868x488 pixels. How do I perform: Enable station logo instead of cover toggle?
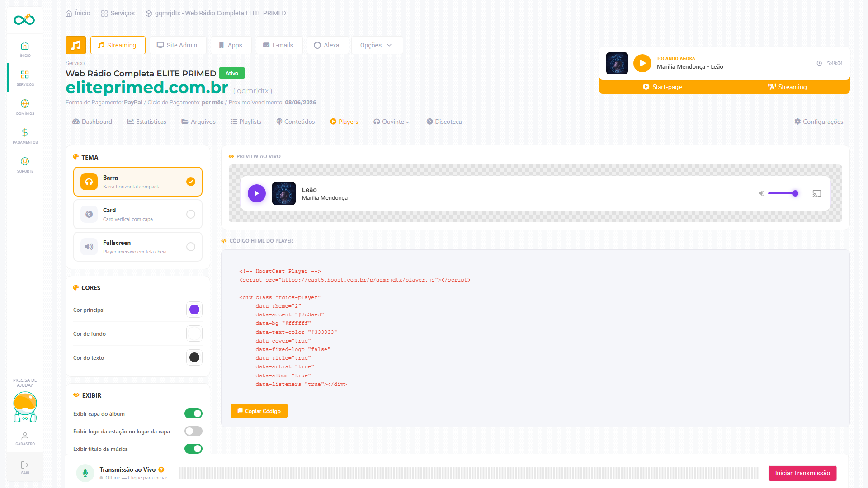(193, 431)
